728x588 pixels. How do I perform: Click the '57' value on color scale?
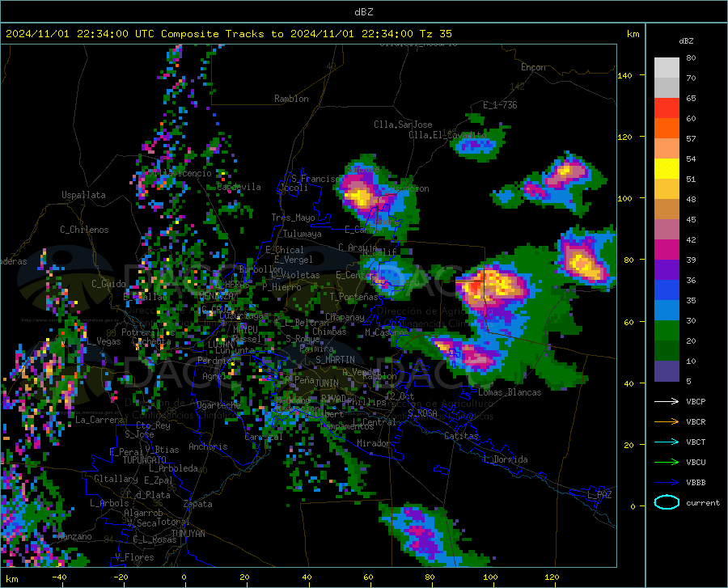coord(691,139)
